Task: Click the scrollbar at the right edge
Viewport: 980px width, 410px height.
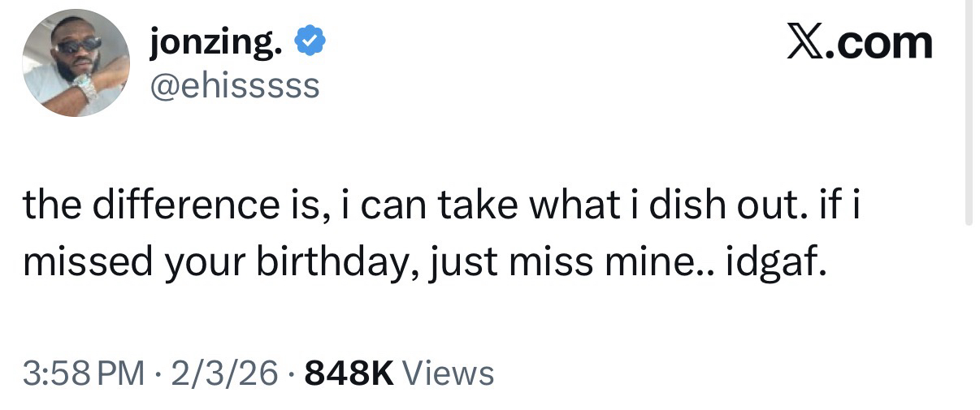Action: coord(967,114)
